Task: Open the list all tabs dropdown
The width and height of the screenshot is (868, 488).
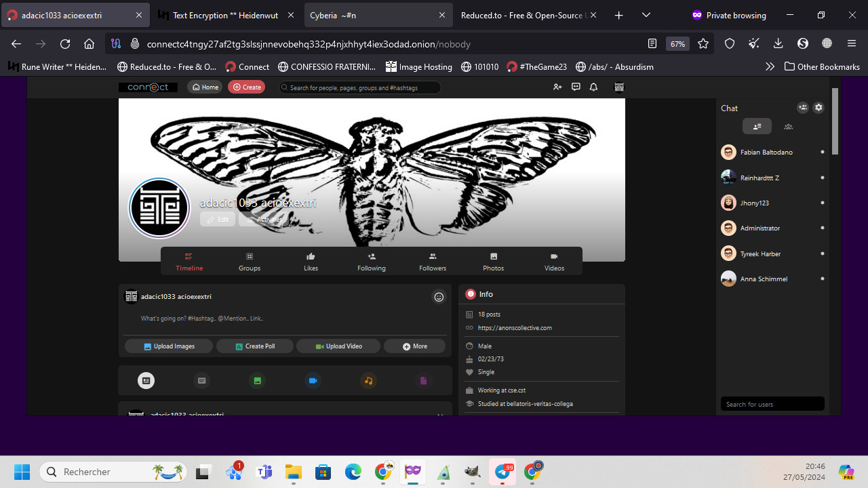Action: [x=646, y=15]
